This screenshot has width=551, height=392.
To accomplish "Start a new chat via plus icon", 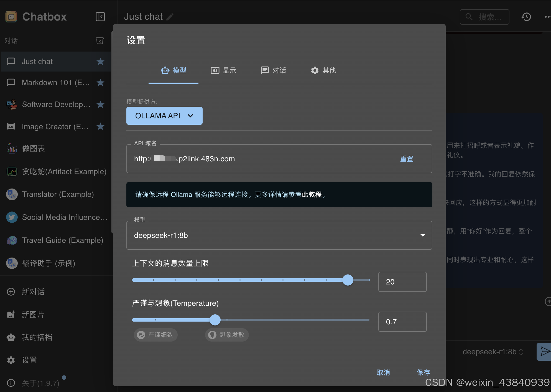I will (x=11, y=292).
